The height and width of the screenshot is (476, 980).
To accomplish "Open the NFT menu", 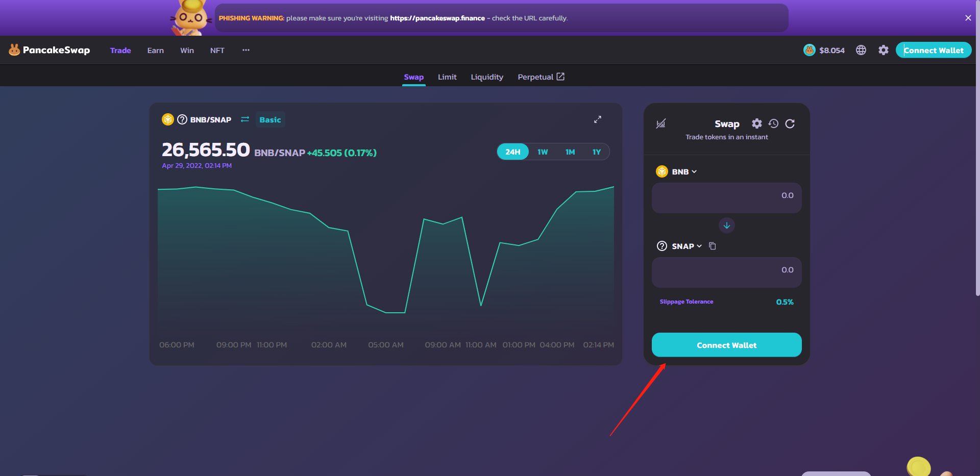I will point(217,50).
